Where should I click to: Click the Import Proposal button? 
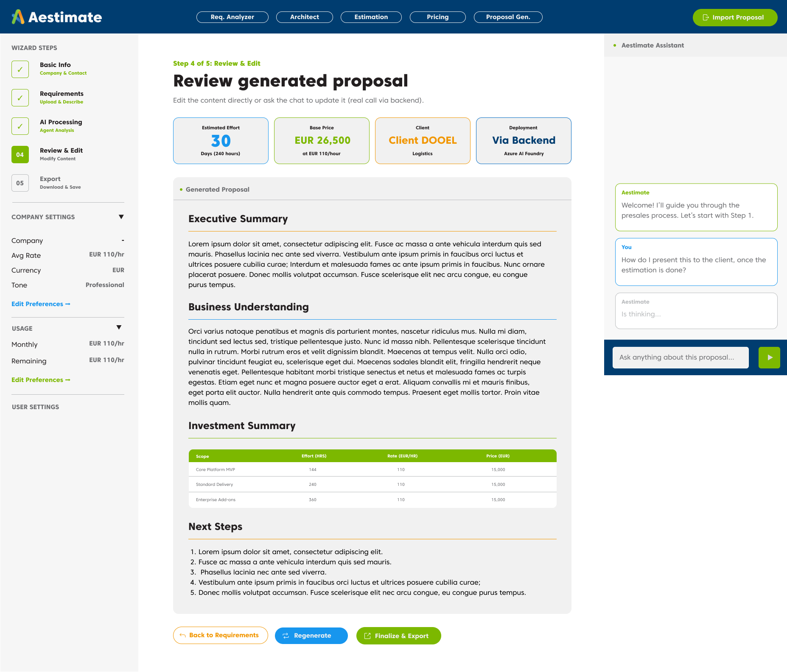coord(735,17)
